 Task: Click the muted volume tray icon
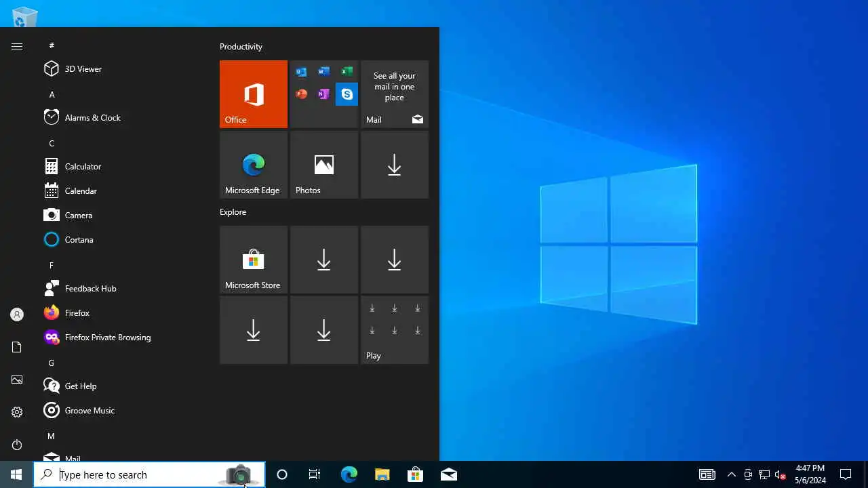click(x=780, y=474)
